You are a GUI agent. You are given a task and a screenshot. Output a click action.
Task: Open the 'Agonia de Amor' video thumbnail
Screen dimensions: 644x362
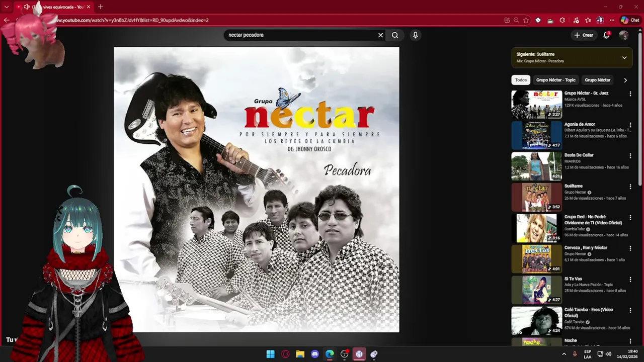pyautogui.click(x=537, y=135)
